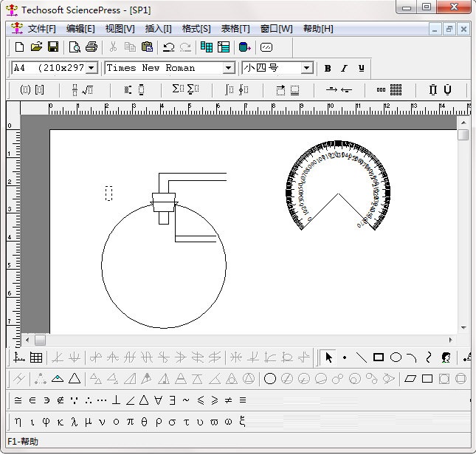Select the arrow pointer tool

click(329, 357)
